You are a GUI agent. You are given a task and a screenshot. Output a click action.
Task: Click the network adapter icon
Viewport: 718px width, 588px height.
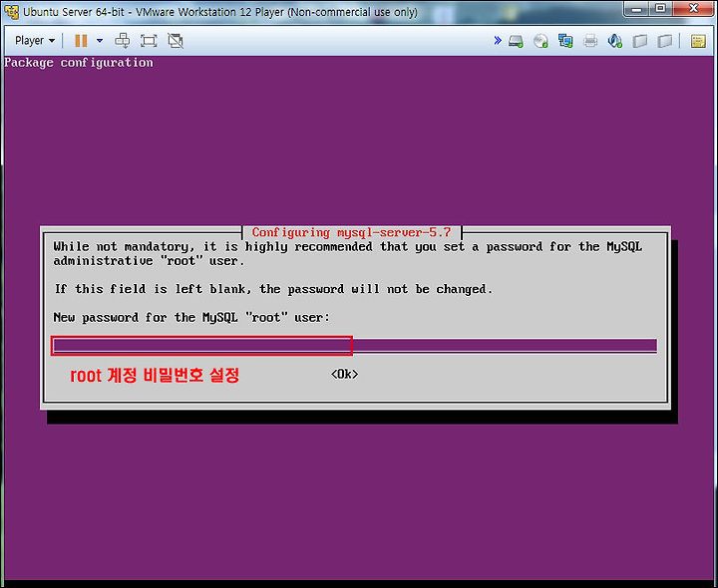coord(565,41)
